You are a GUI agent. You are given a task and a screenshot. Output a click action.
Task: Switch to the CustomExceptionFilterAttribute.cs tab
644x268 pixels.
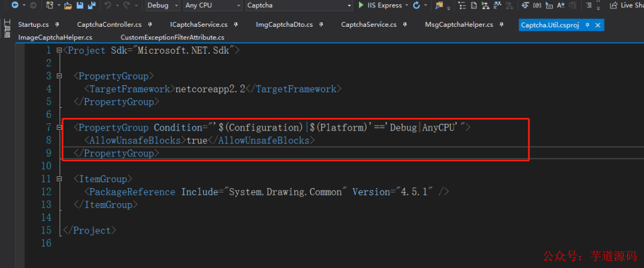click(172, 38)
